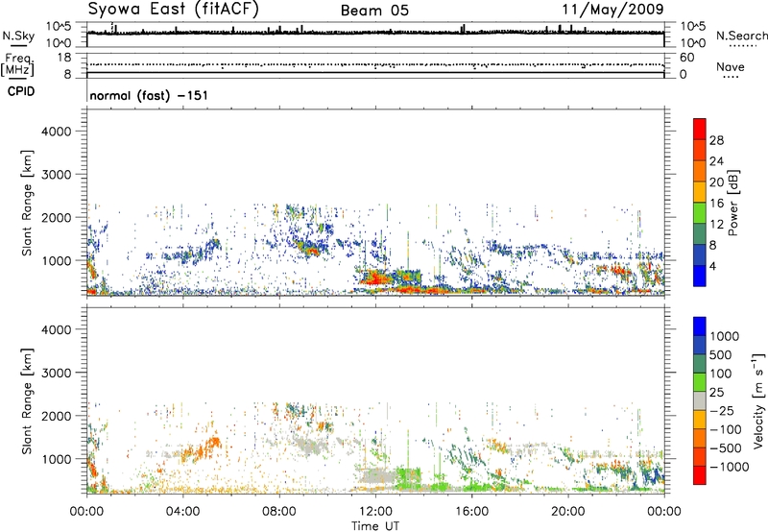
Task: Select the 'N.Sky' axis label
Action: [x=18, y=36]
